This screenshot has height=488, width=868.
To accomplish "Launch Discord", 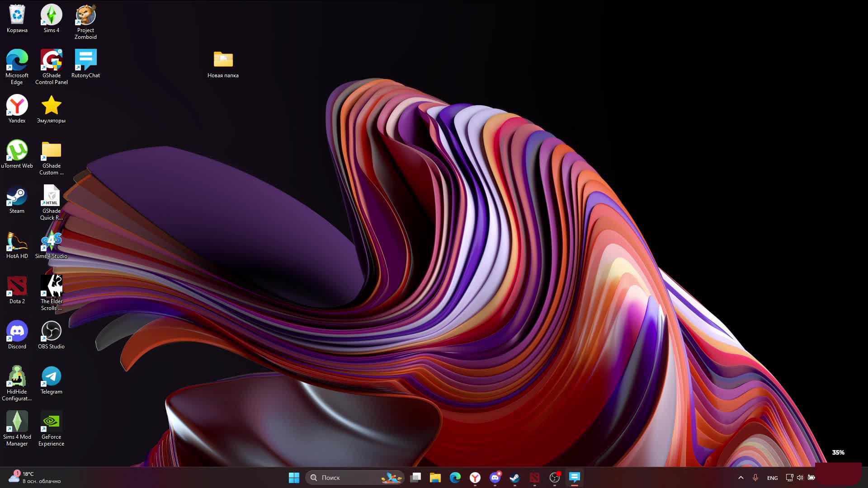I will pos(17,331).
